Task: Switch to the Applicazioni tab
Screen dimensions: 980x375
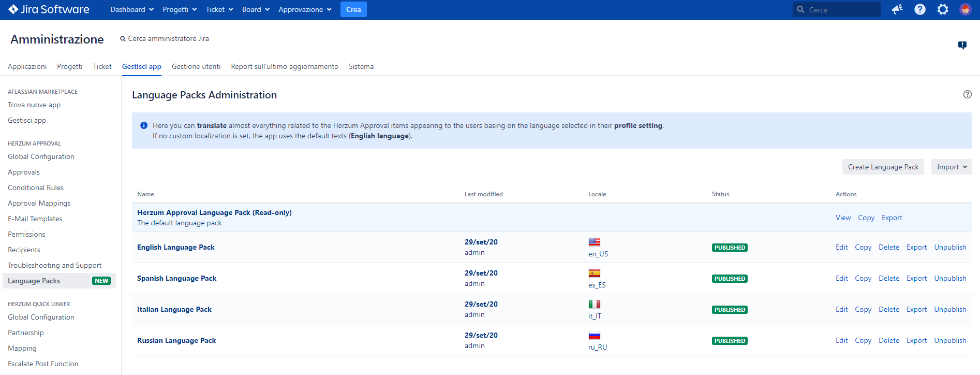Action: pyautogui.click(x=27, y=66)
